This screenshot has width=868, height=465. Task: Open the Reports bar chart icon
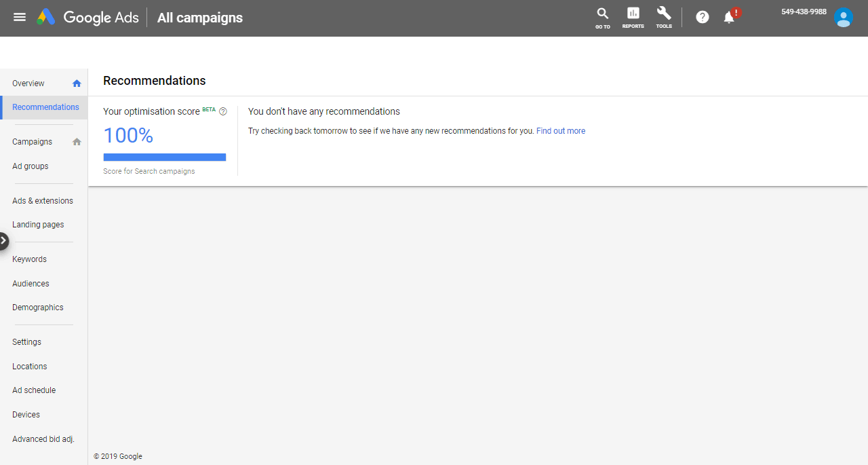[x=633, y=17]
